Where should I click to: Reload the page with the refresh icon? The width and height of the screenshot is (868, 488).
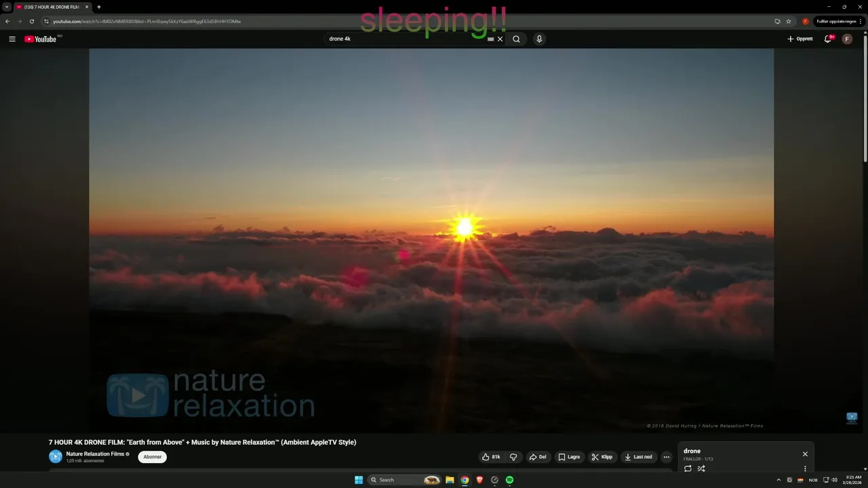(x=32, y=21)
